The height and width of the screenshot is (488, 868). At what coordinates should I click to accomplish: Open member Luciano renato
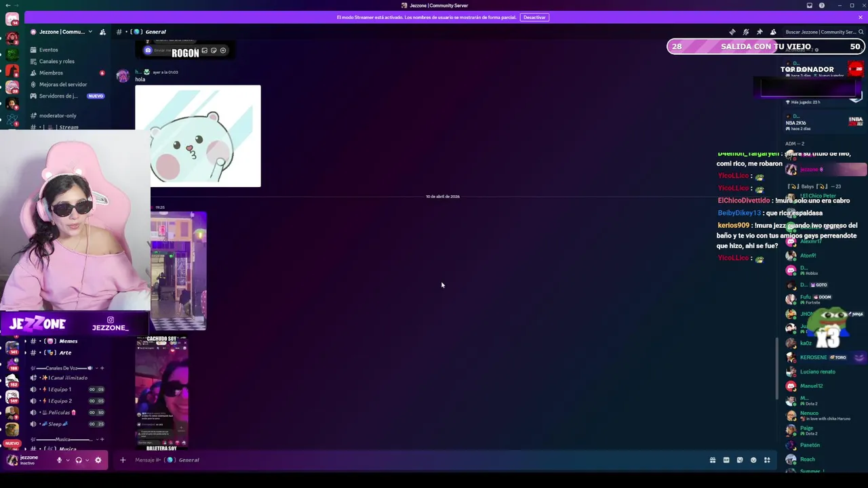click(x=824, y=371)
